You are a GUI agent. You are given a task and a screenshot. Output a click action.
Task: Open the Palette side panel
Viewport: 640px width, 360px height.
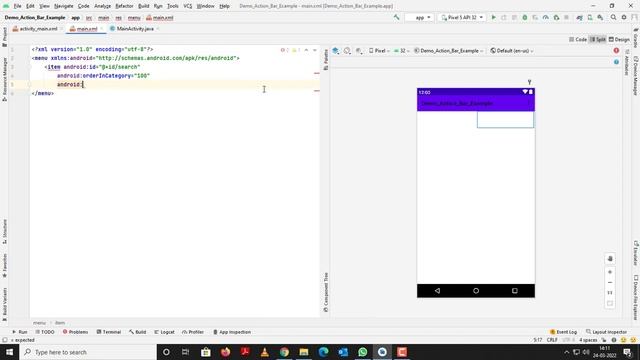coord(326,60)
